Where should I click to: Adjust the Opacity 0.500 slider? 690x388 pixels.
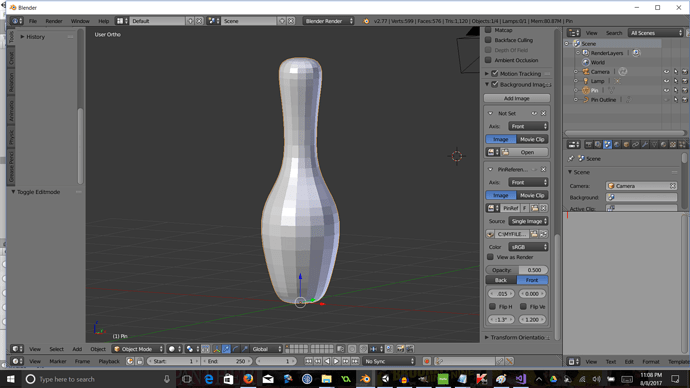517,270
